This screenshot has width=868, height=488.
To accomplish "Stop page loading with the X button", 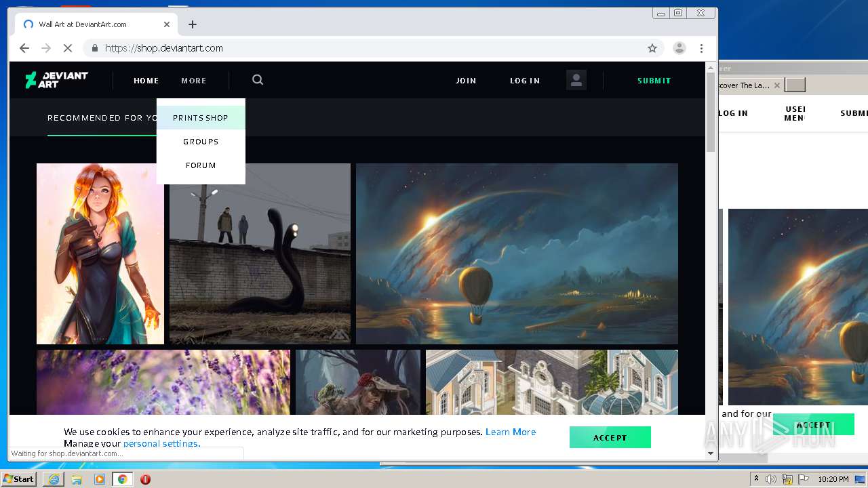I will 68,48.
